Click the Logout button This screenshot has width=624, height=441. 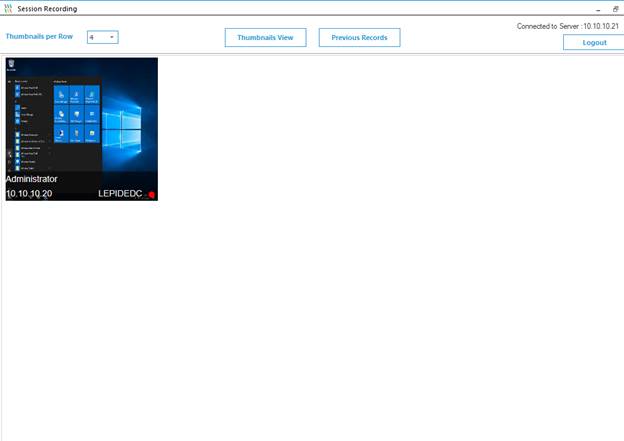[x=594, y=43]
